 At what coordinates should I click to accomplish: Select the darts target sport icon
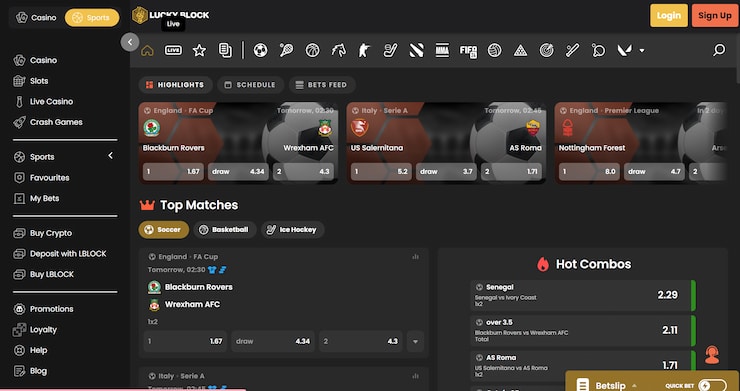[x=547, y=50]
